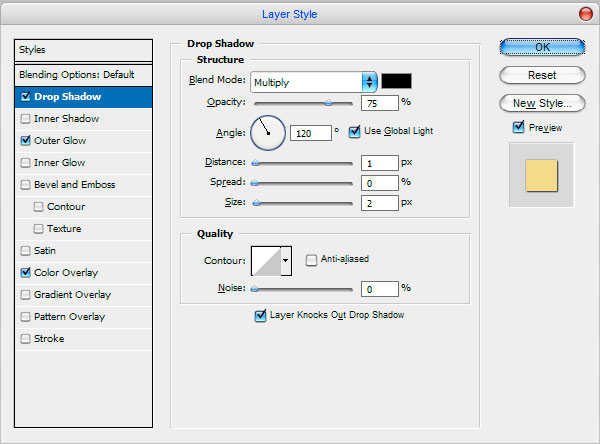Toggle Use Global Light checkbox

click(x=354, y=132)
